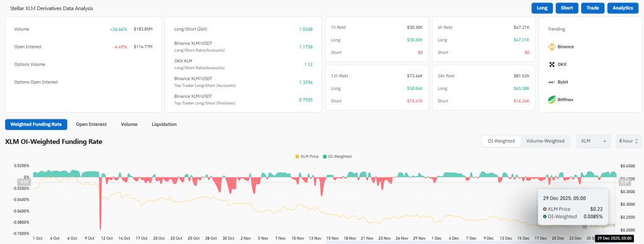Click the Volume value $183.85M
Viewport: 644px width, 244px height.
coord(143,29)
